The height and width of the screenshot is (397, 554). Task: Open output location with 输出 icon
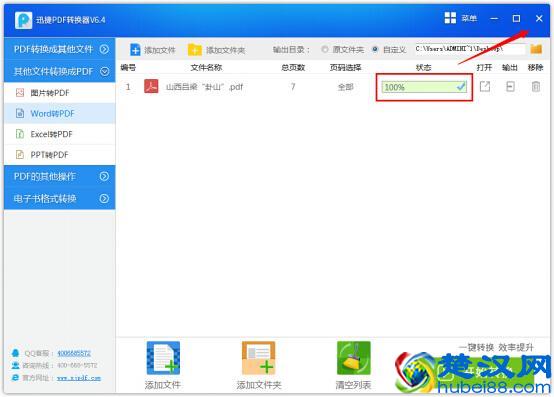(510, 87)
